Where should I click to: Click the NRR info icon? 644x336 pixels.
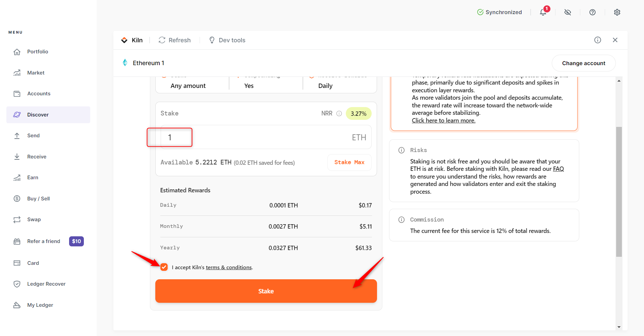click(339, 113)
